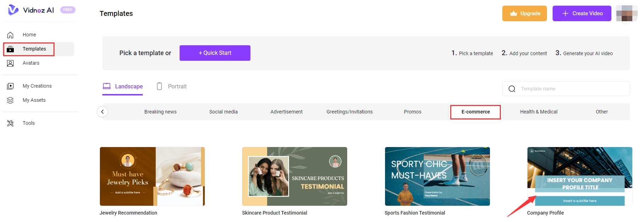The width and height of the screenshot is (644, 222).
Task: Click the Create Video button
Action: tap(582, 13)
